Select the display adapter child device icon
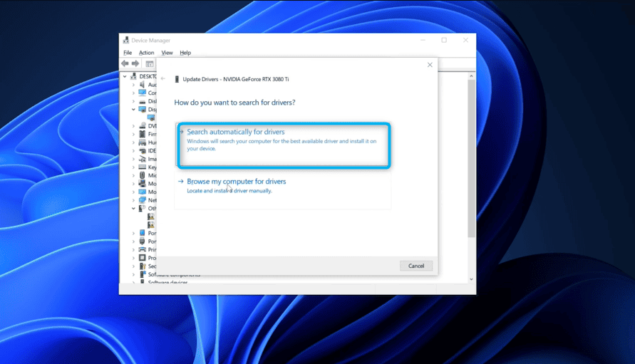The width and height of the screenshot is (635, 364). [x=151, y=118]
